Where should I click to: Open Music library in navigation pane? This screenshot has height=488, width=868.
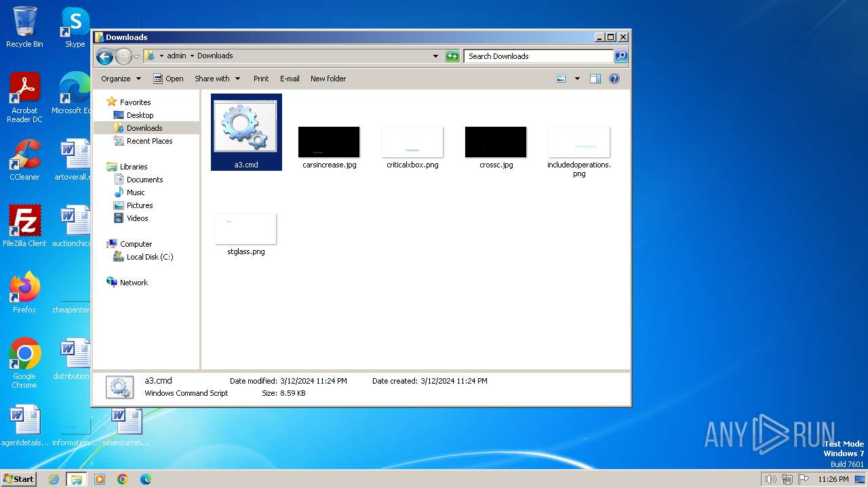pos(129,192)
